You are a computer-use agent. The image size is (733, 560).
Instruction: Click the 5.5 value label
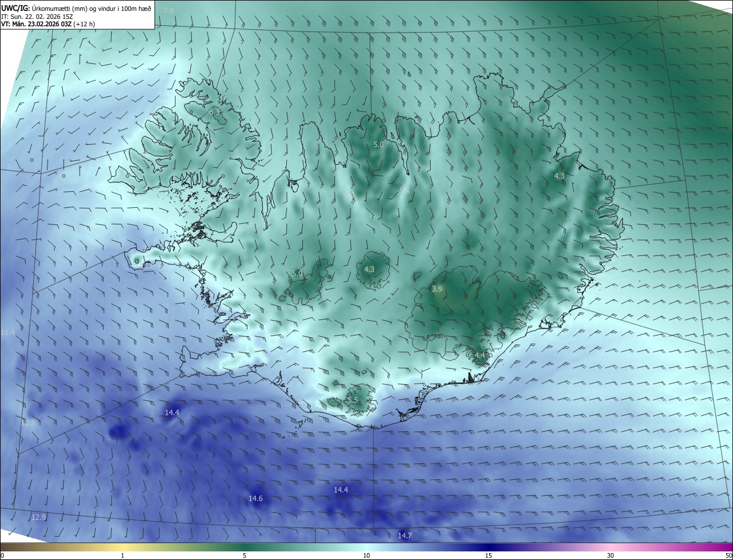click(352, 400)
